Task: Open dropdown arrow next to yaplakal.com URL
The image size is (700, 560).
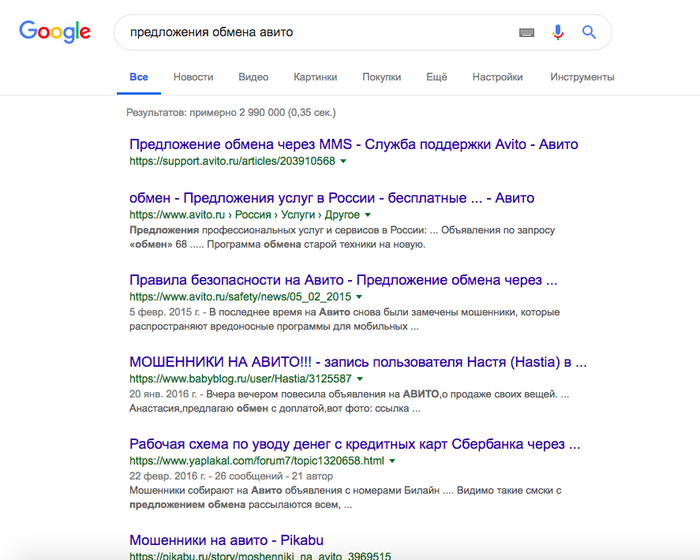Action: click(393, 461)
